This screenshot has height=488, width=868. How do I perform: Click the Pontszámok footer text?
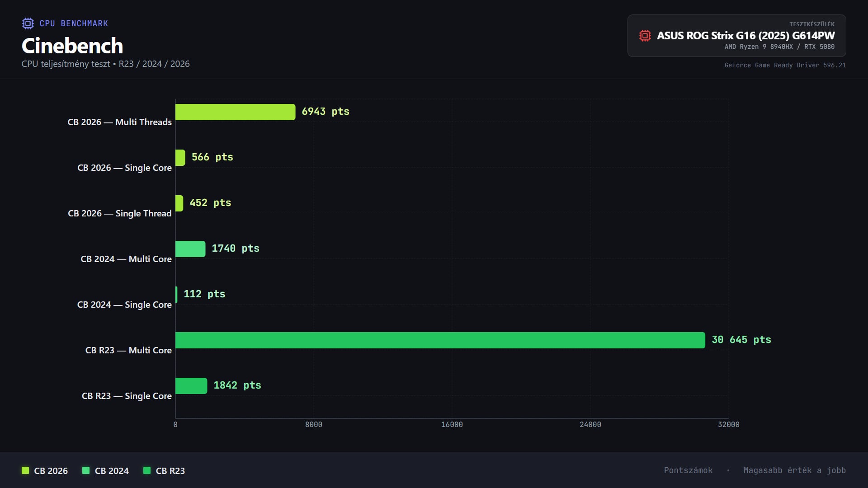688,470
